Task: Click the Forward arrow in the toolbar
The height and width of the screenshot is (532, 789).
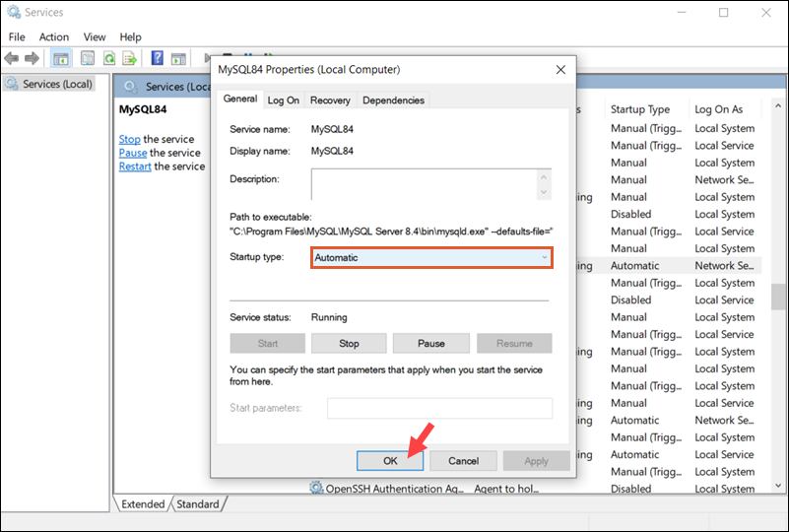Action: 32,59
